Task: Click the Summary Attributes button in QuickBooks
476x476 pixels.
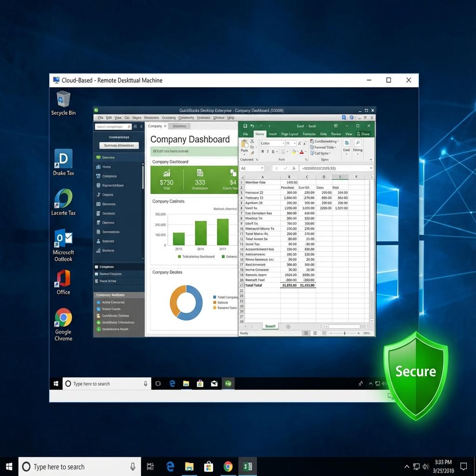Action: tap(119, 145)
